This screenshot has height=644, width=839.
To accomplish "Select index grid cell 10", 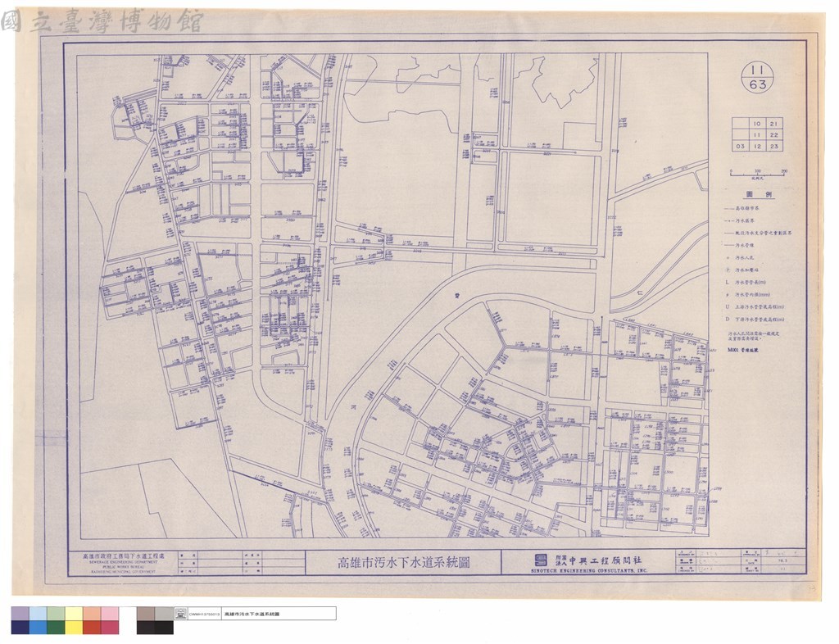I will [756, 124].
